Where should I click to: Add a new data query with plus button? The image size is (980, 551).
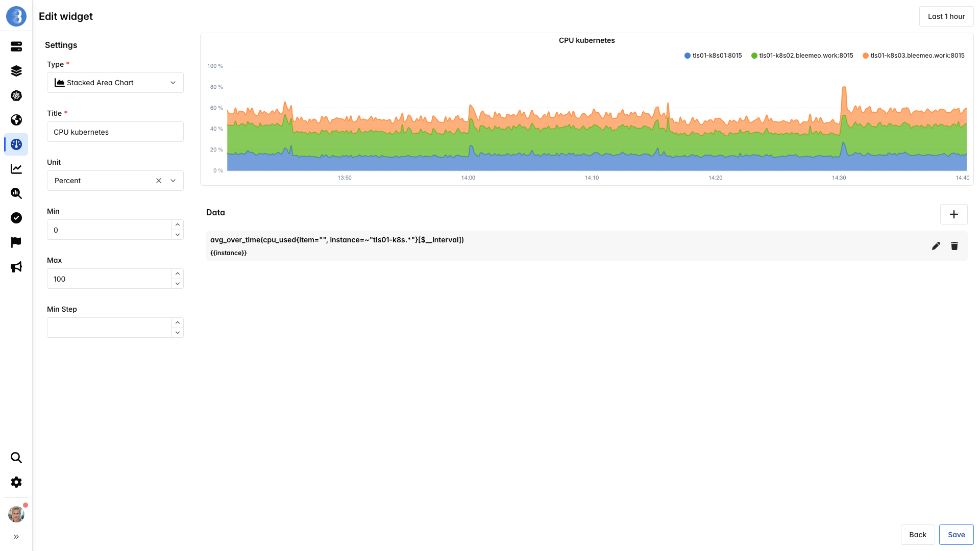tap(954, 214)
